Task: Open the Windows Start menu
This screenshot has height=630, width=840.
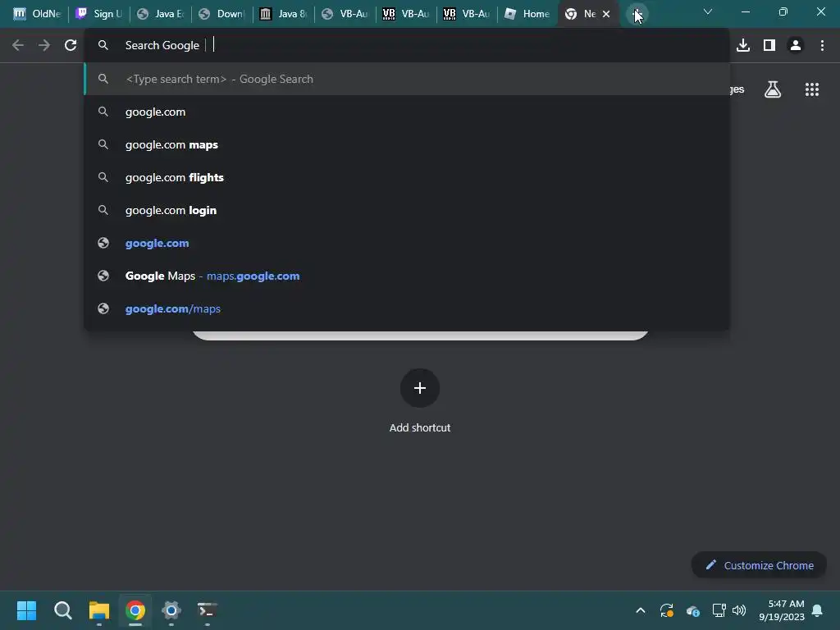Action: pos(26,610)
